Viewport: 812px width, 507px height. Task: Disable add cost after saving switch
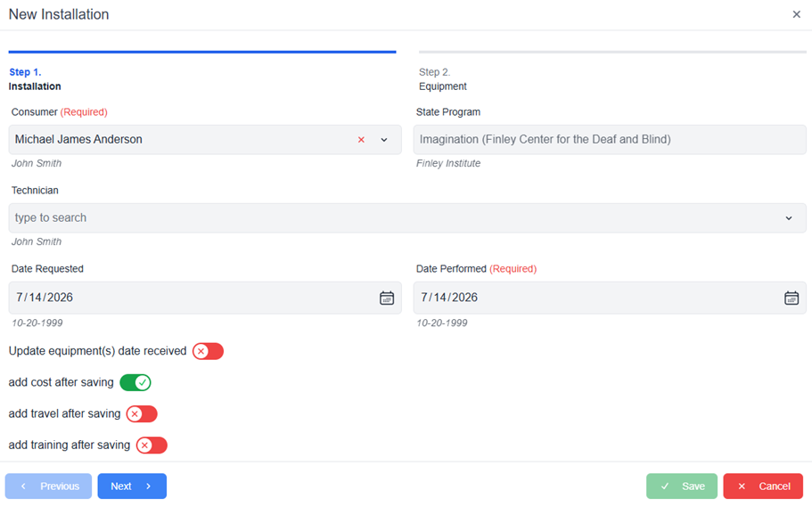tap(135, 383)
